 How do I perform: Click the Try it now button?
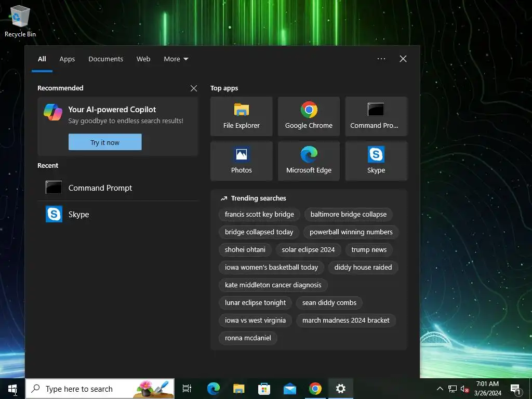tap(105, 142)
